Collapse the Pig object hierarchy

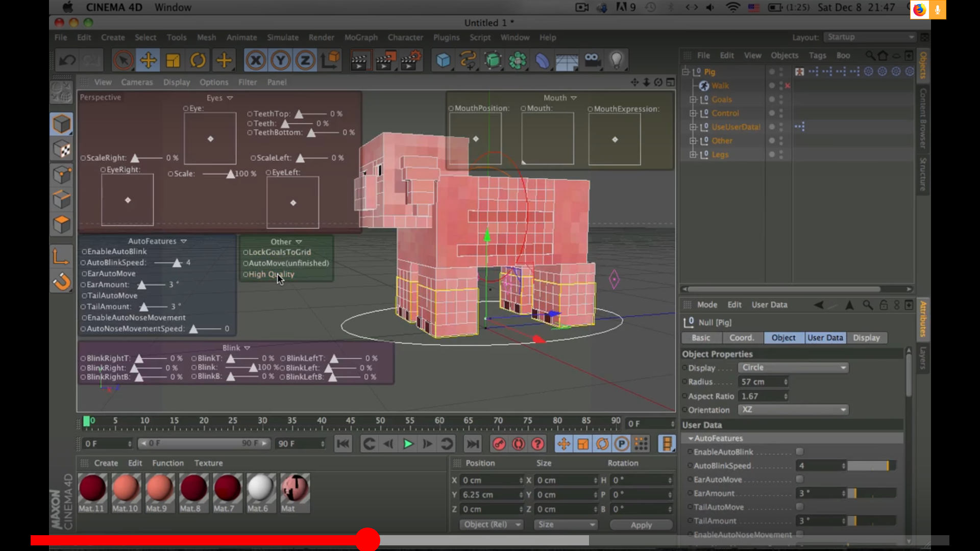pos(685,72)
